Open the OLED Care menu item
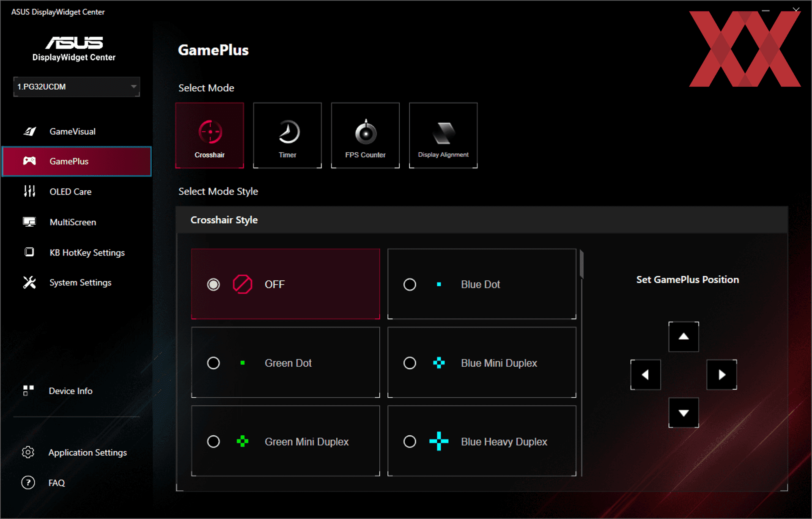The image size is (812, 519). [77, 192]
